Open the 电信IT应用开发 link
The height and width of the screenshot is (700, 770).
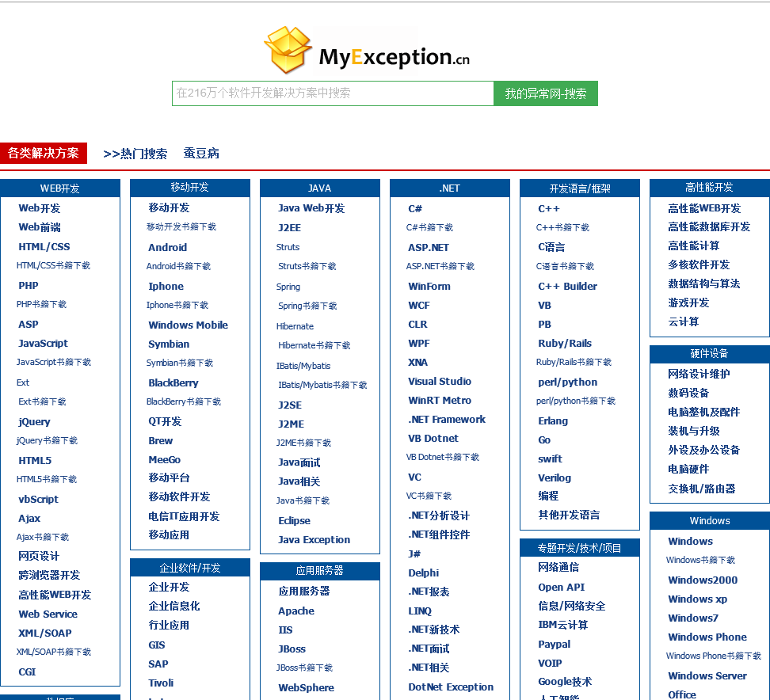pyautogui.click(x=184, y=516)
